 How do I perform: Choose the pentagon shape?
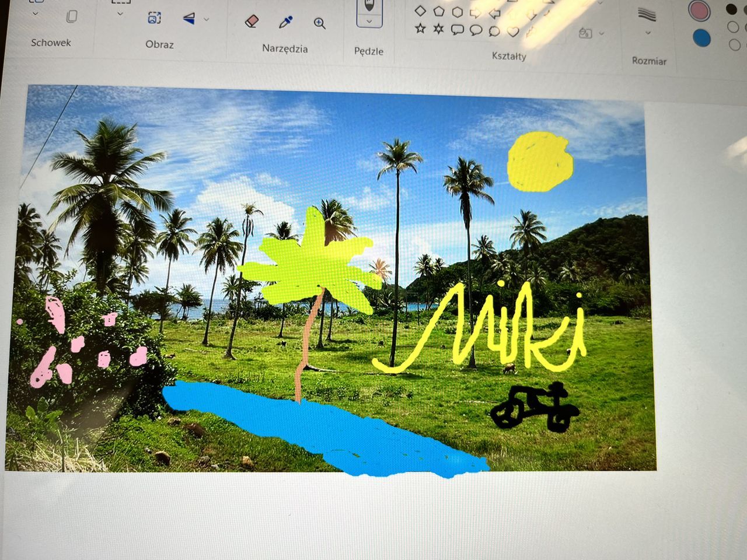[439, 11]
